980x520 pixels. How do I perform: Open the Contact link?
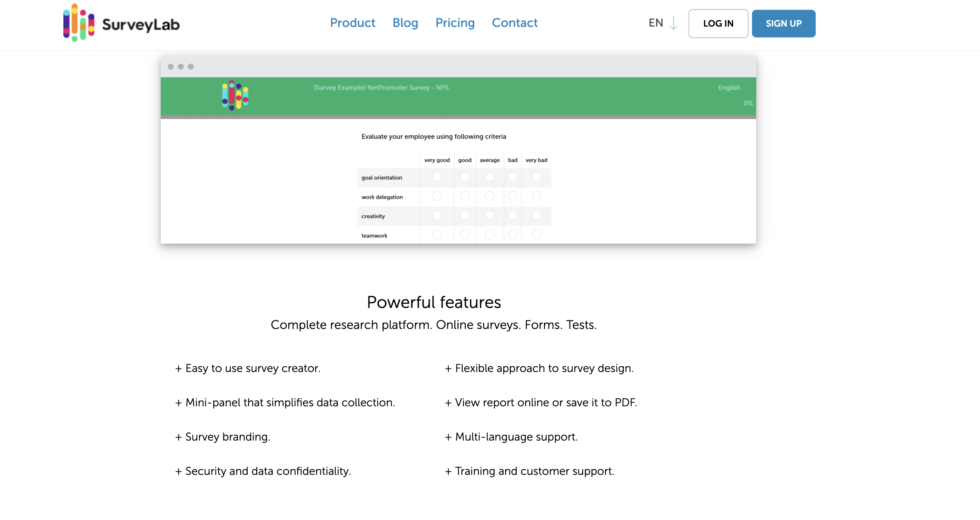pos(515,23)
